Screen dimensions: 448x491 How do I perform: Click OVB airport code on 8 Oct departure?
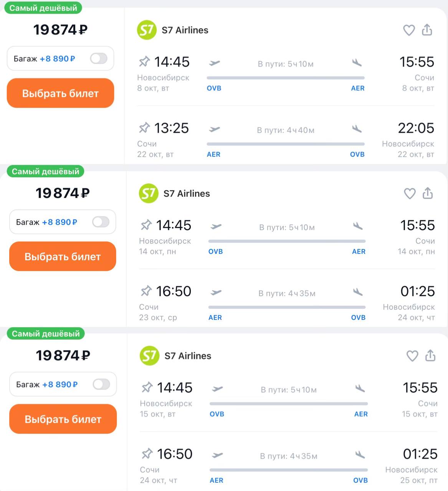[x=214, y=88]
